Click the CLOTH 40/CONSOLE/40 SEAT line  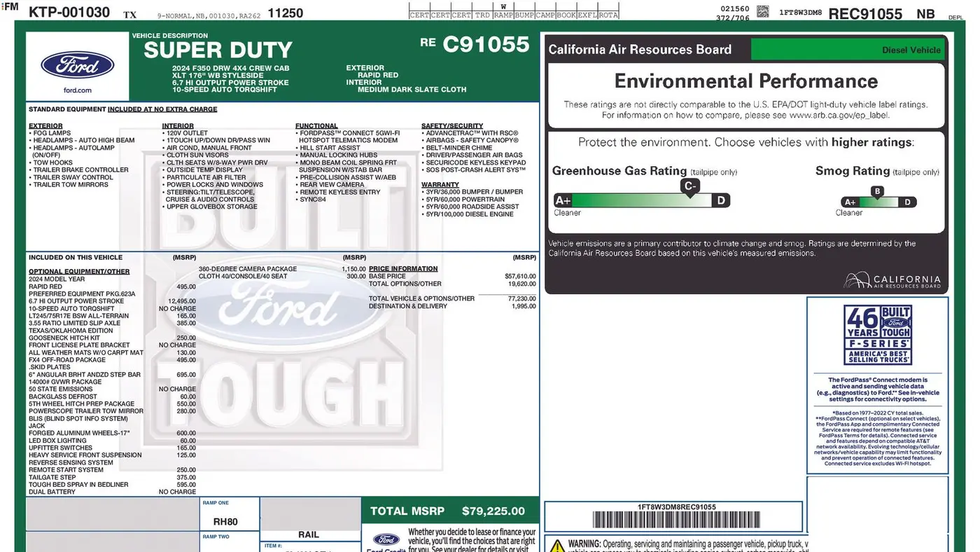243,276
